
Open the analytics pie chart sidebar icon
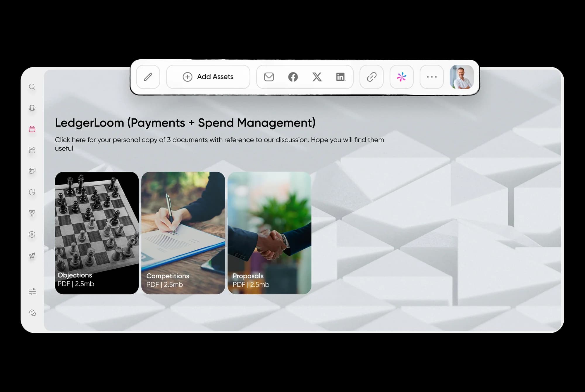point(32,192)
